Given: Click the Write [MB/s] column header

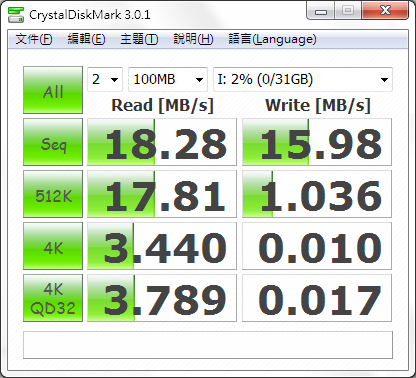Looking at the screenshot, I should point(318,105).
